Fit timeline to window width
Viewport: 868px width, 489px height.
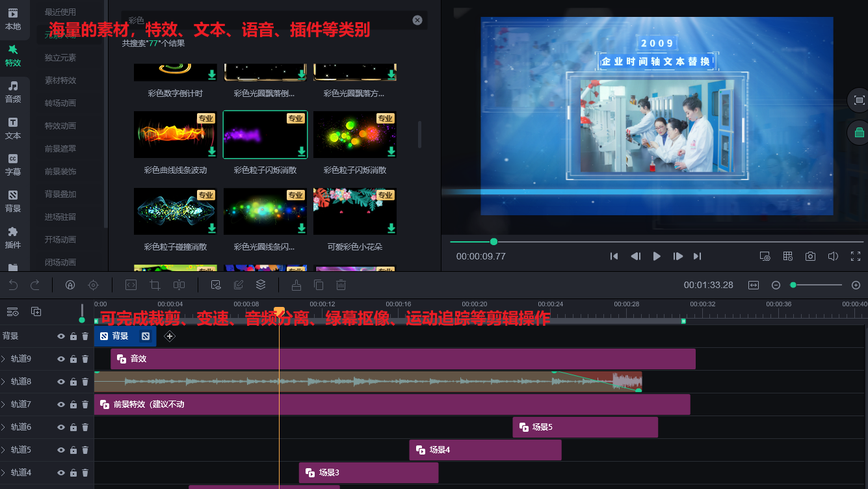753,285
